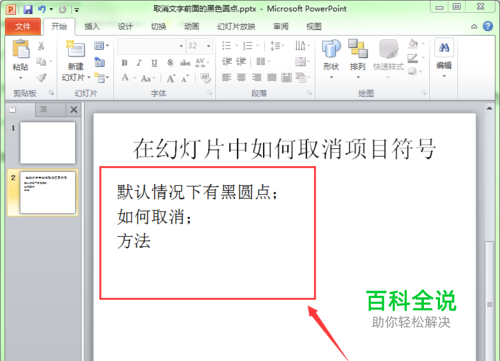
Task: Click the Font Color A icon
Action: point(125,78)
